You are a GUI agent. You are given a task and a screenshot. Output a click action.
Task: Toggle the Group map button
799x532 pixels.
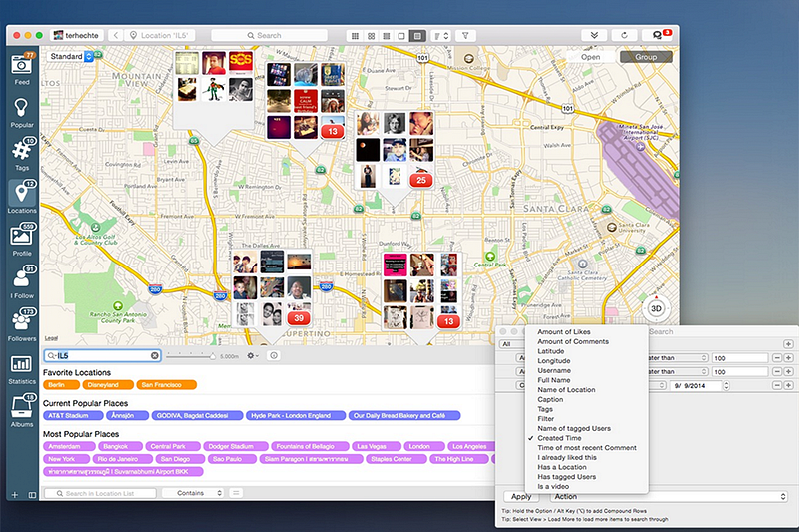646,57
